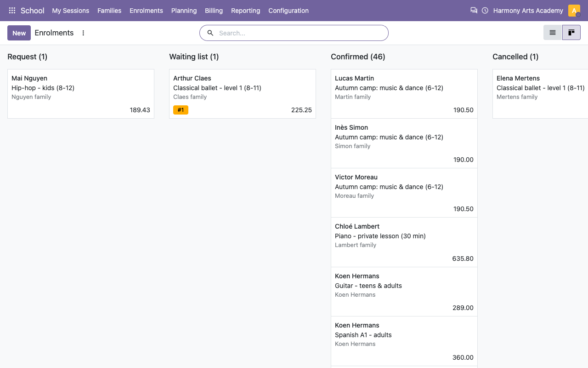Click the Nguyen family label
Image resolution: width=588 pixels, height=368 pixels.
click(x=31, y=97)
